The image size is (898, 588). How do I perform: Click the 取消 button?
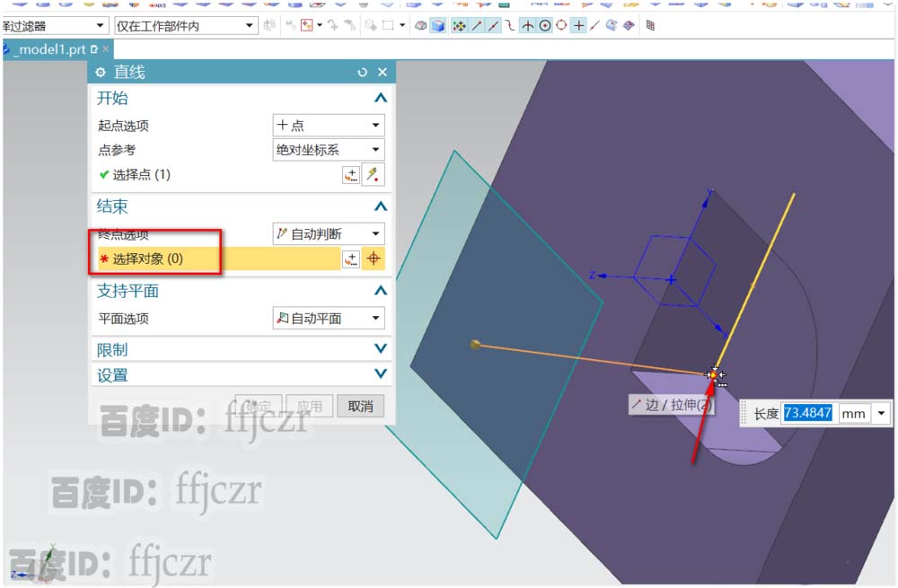(x=360, y=406)
